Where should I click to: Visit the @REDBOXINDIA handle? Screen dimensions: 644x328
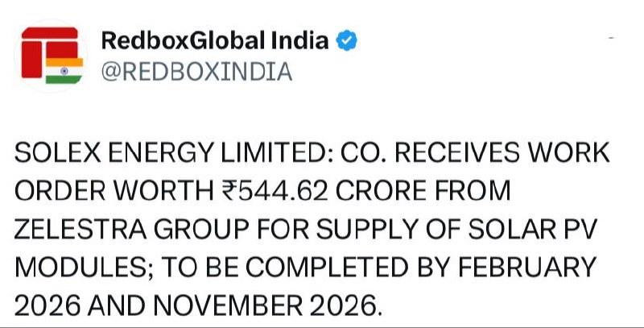click(196, 73)
